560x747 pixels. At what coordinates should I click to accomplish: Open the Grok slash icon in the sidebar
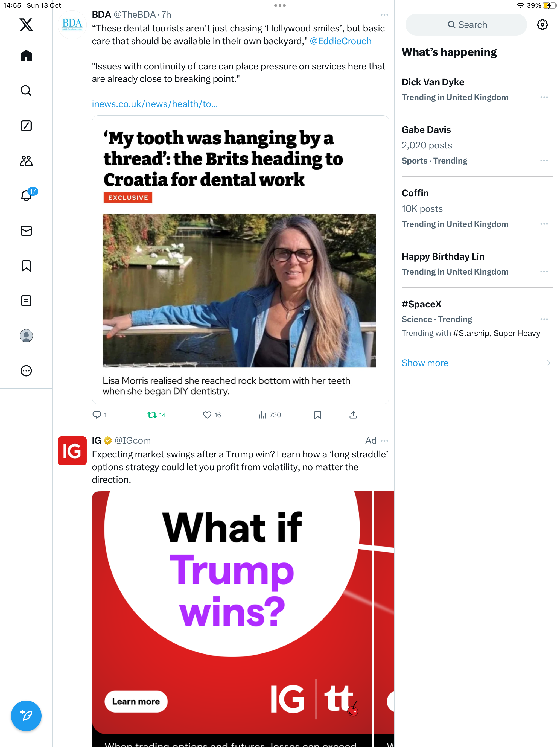26,126
